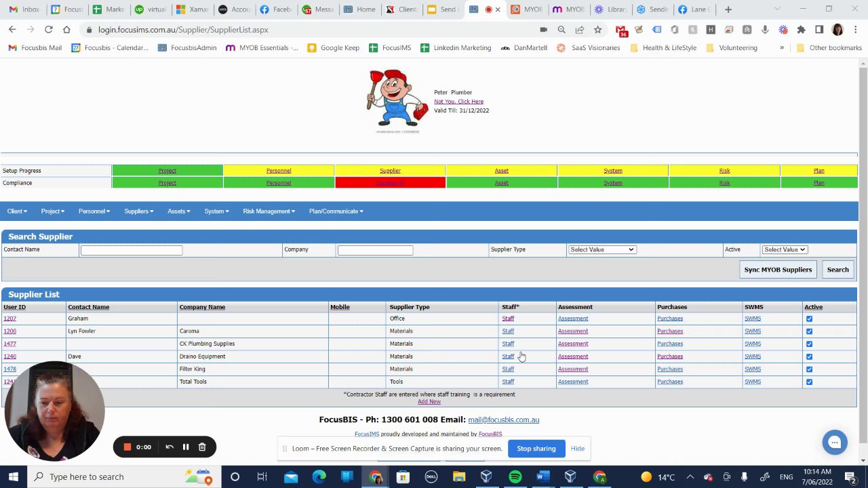The height and width of the screenshot is (488, 868).
Task: Switch to the Home browser tab
Action: [x=359, y=9]
